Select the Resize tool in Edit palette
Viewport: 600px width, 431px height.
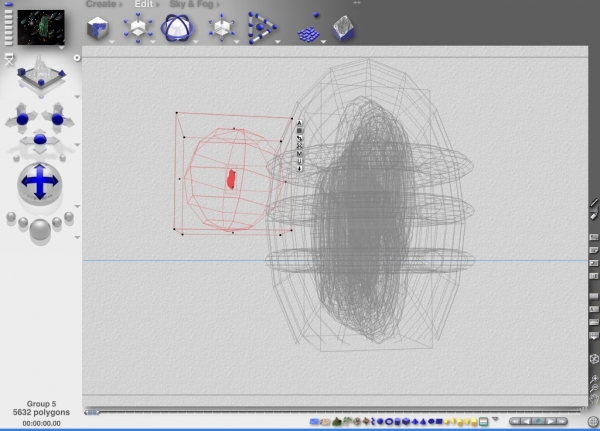coord(138,28)
